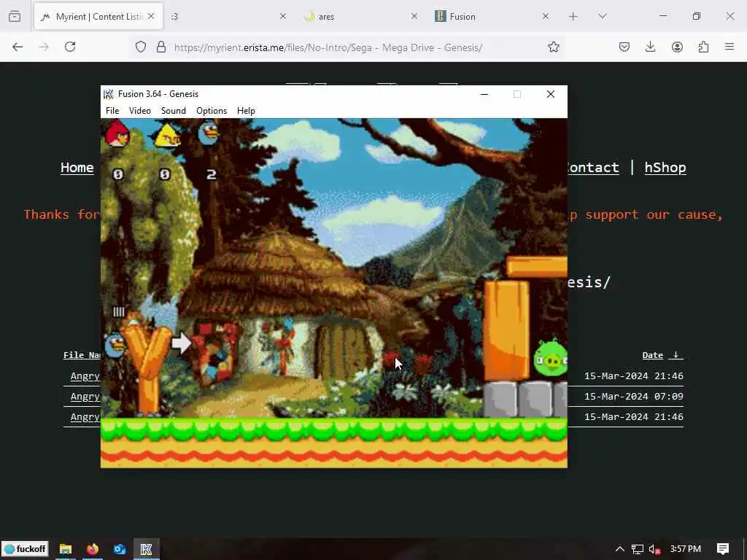The width and height of the screenshot is (747, 560).
Task: Select the red bird icon in the game
Action: coord(117,133)
